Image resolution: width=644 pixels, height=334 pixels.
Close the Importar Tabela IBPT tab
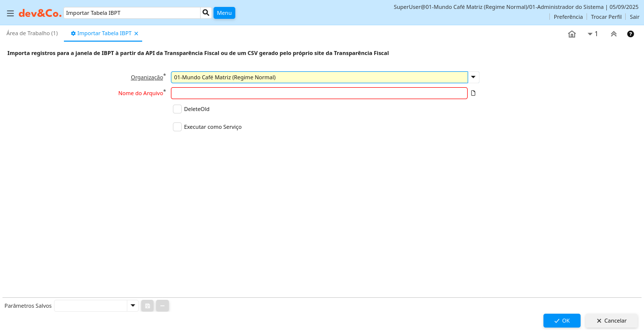point(136,34)
